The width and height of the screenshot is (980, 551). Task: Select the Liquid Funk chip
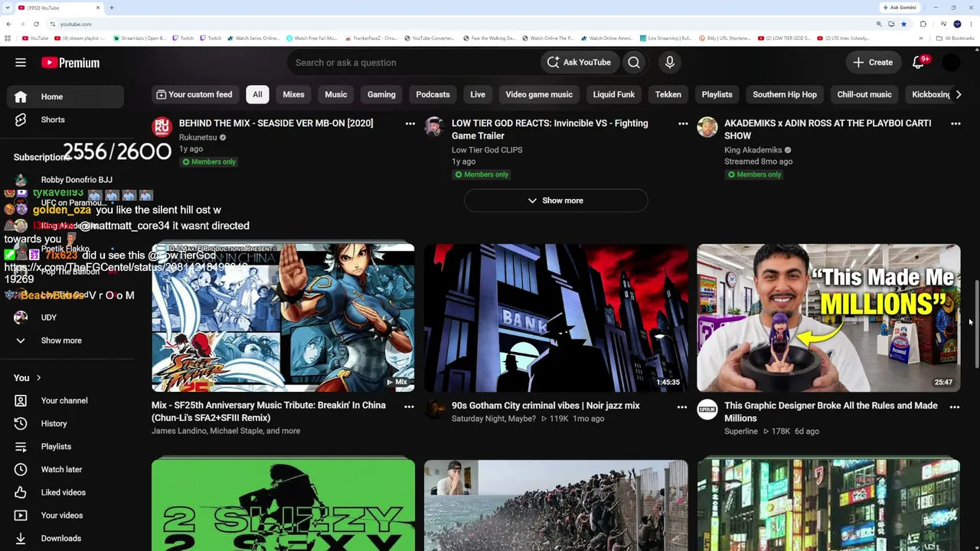click(614, 94)
